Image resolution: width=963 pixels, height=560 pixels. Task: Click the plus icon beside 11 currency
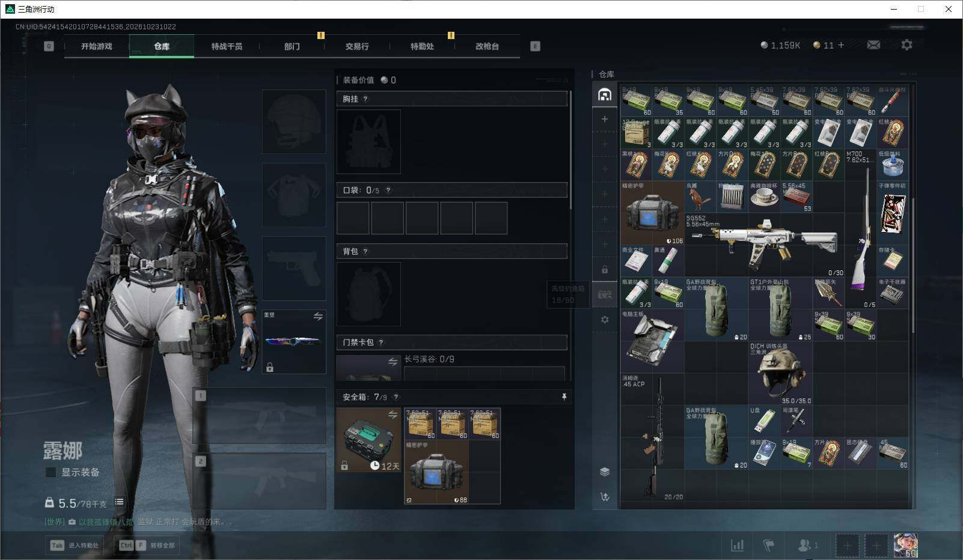[841, 45]
